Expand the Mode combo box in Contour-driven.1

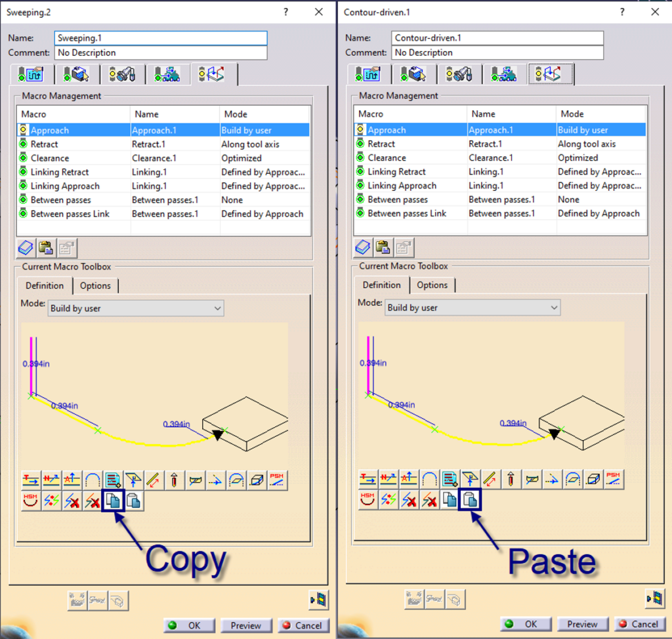tap(472, 308)
